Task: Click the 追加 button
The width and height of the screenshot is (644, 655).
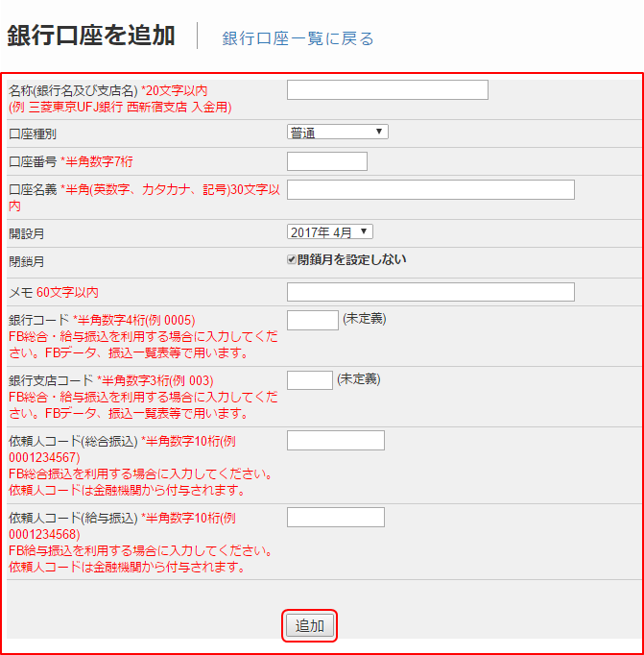Action: pos(309,625)
